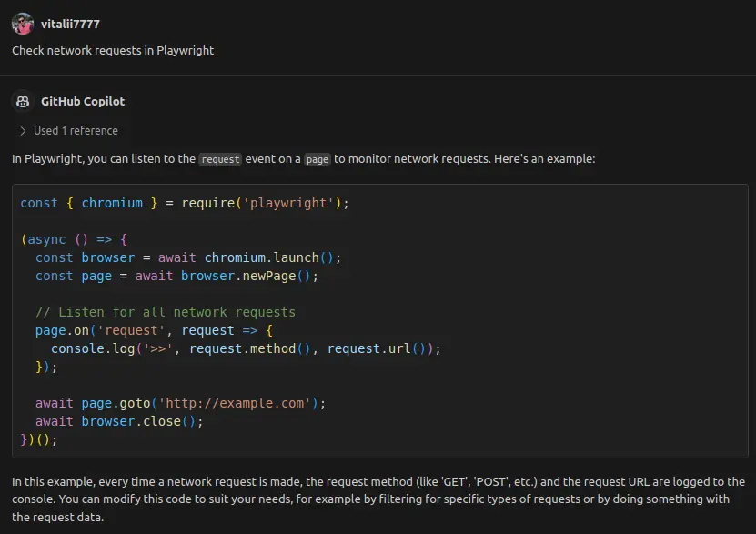Click the page.goto example.com code line

pos(181,403)
